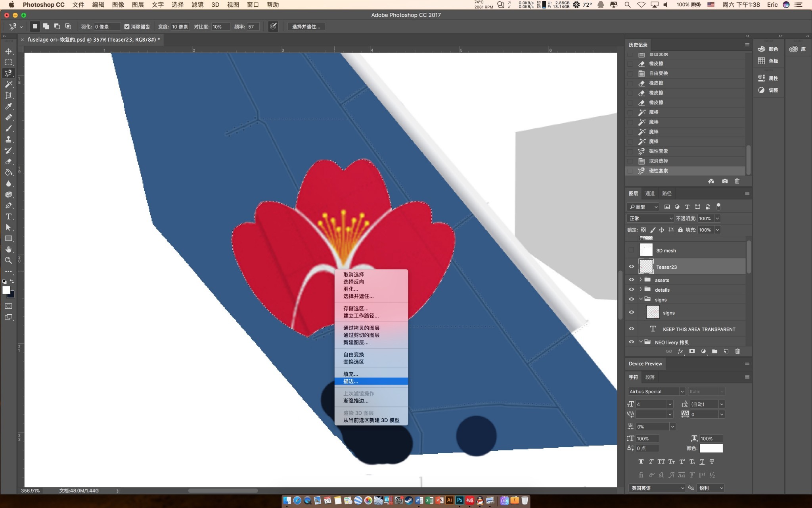The height and width of the screenshot is (508, 812).
Task: Select the Zoom tool
Action: tap(8, 260)
